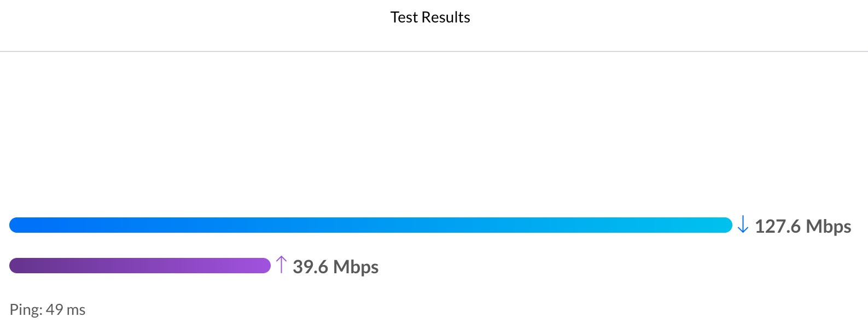868x328 pixels.
Task: Click the 127.6 download number
Action: click(778, 226)
